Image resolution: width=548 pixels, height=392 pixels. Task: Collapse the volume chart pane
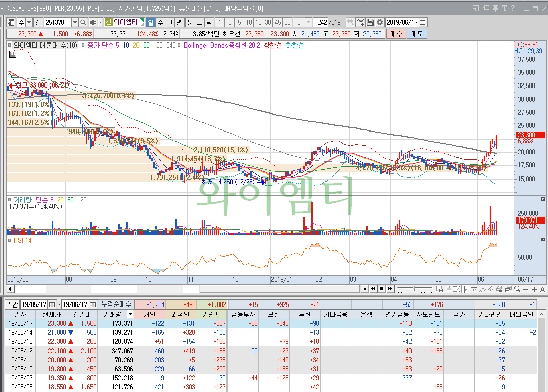[x=543, y=199]
